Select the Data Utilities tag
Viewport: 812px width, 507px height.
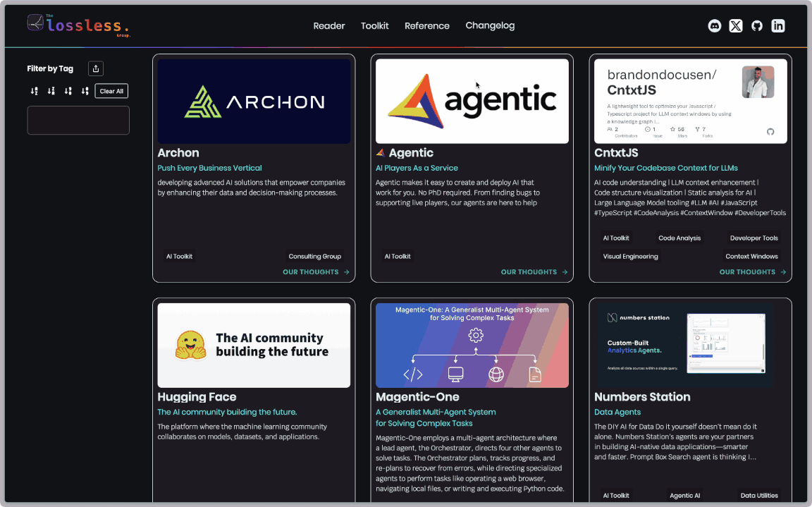759,496
